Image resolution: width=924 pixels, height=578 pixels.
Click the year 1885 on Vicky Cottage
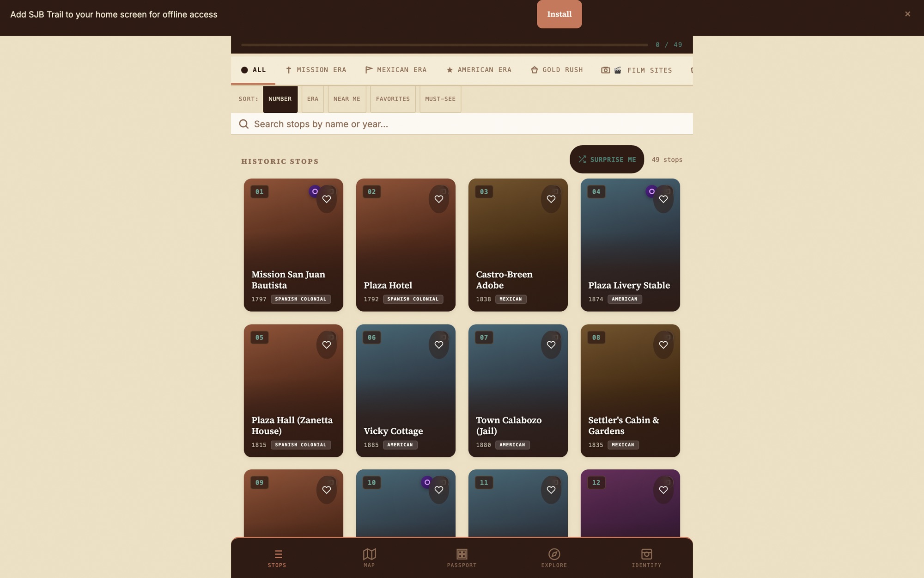371,445
